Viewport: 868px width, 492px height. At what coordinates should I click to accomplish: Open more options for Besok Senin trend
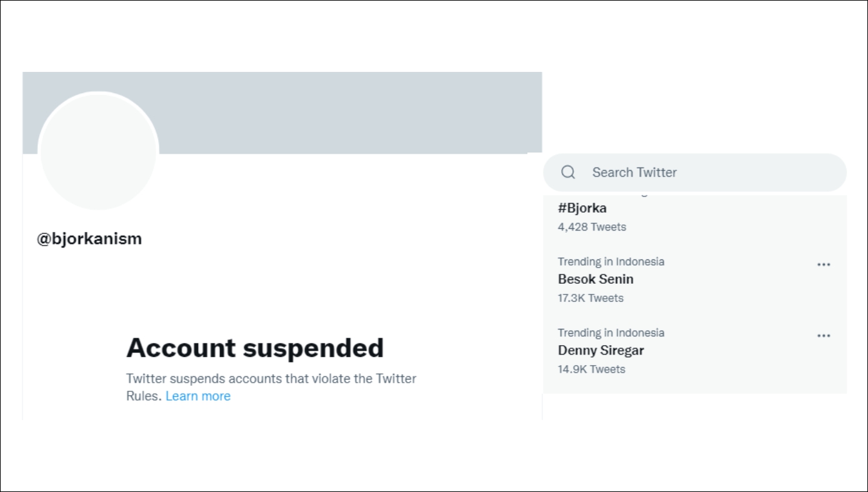point(824,264)
